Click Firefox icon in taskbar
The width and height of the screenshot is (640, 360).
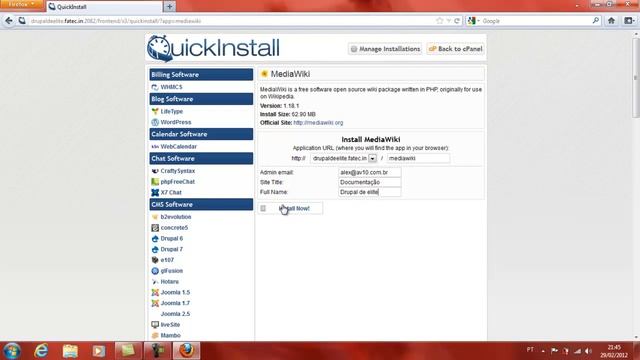click(x=186, y=351)
